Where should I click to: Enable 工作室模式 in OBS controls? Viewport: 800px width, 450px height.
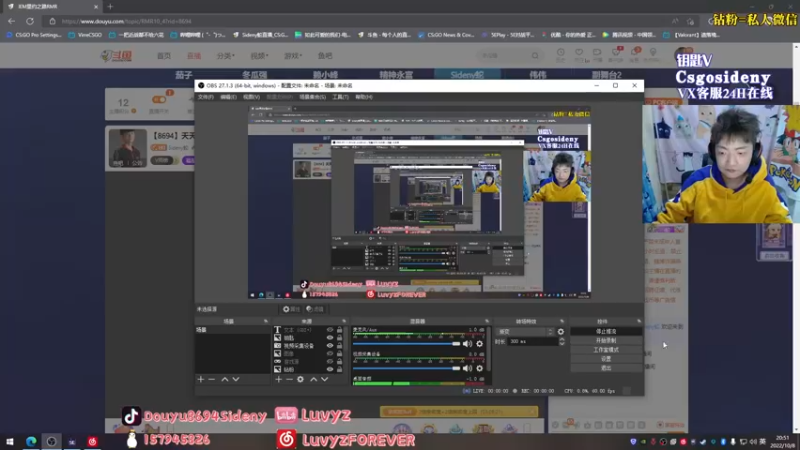coord(606,350)
